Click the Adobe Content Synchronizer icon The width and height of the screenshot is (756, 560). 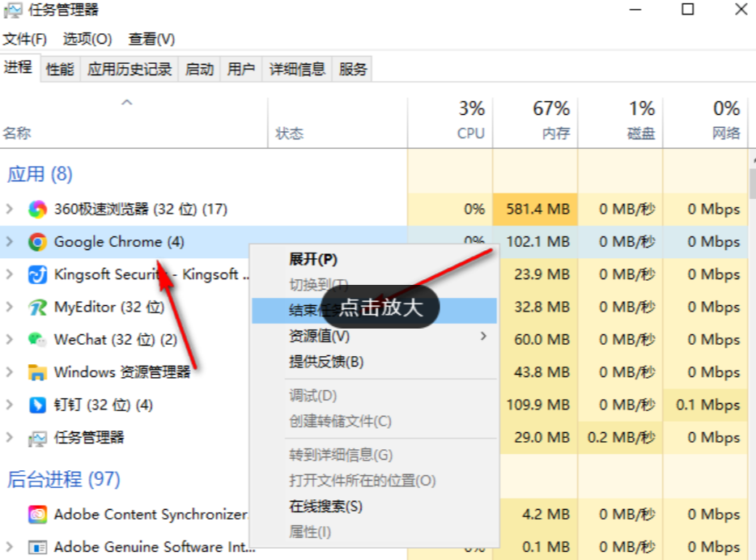tap(37, 515)
